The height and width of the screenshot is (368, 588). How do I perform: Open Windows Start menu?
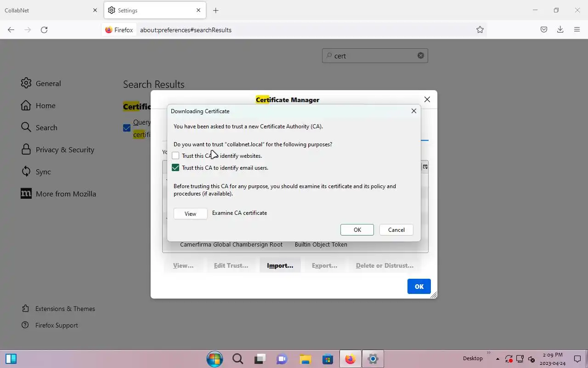[215, 359]
